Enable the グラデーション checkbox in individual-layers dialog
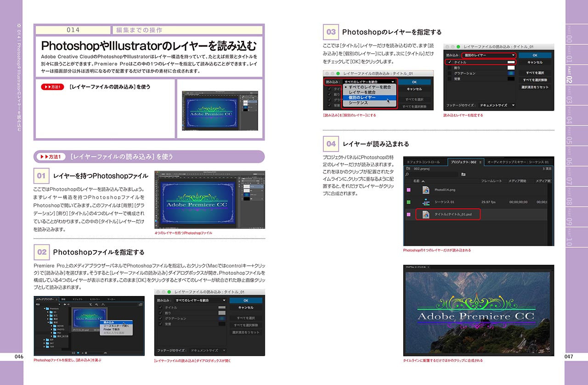The height and width of the screenshot is (385, 588). 449,73
